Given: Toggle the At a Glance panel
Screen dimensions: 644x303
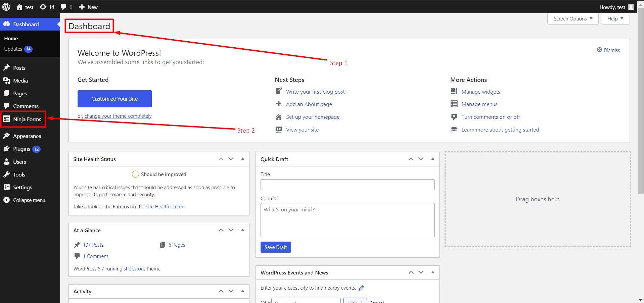Looking at the screenshot, I should [243, 230].
